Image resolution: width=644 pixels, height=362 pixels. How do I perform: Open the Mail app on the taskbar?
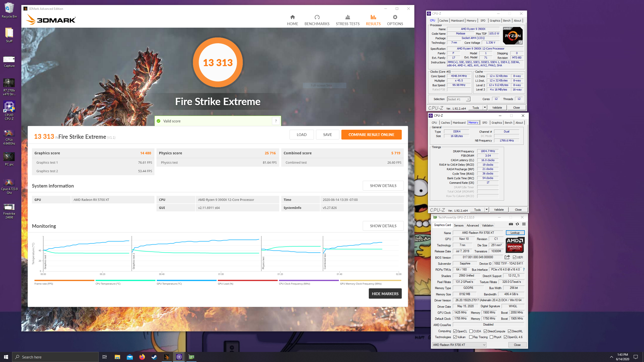pos(130,357)
